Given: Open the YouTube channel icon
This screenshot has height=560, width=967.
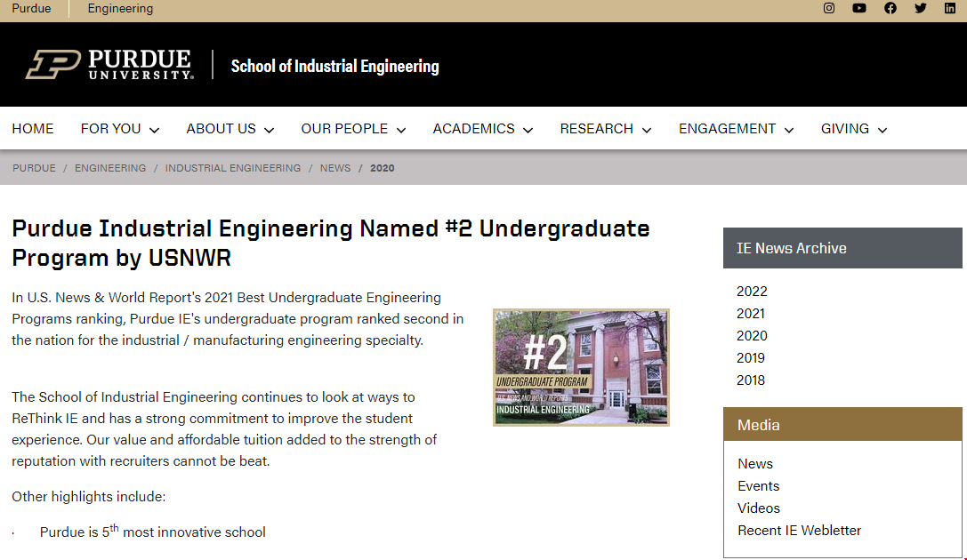Looking at the screenshot, I should coord(859,8).
